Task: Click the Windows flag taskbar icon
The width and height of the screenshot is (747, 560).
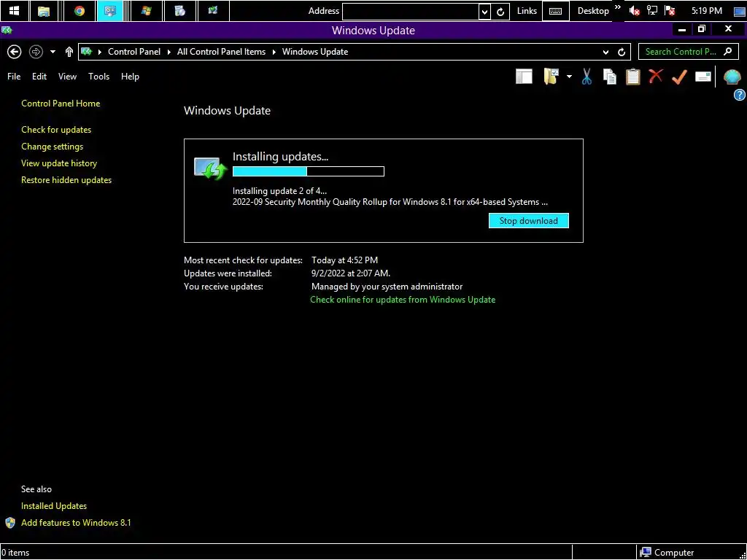Action: tap(146, 10)
